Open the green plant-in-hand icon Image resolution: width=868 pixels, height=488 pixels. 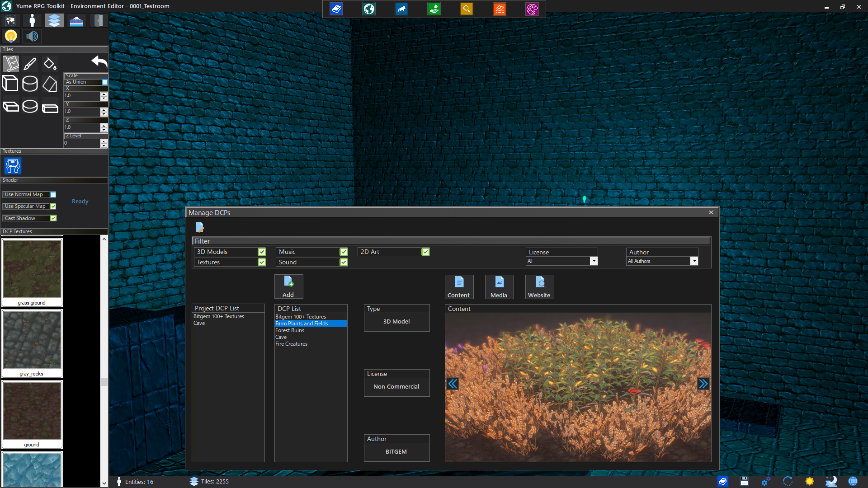434,9
